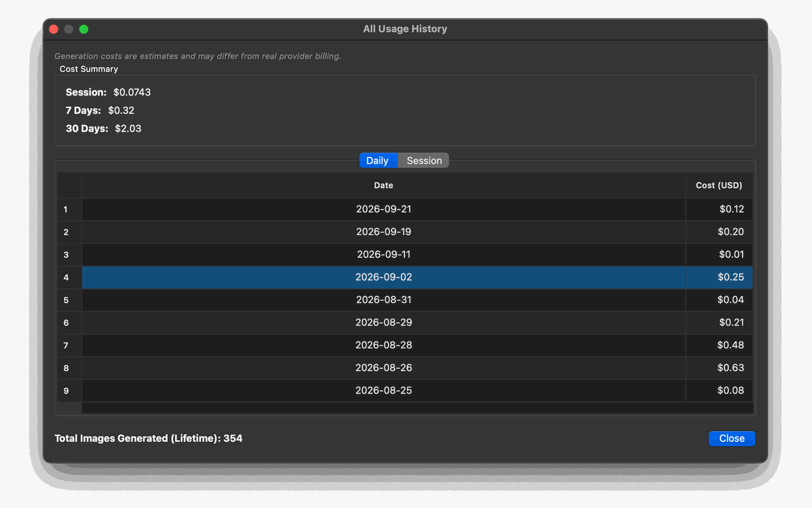Click the green zoom window button
812x508 pixels.
84,29
